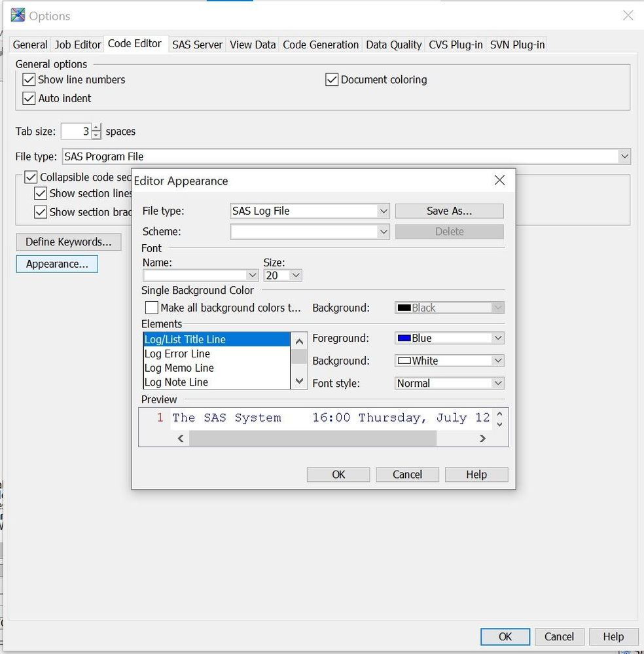
Task: Confirm Editor Appearance with OK
Action: coord(338,475)
